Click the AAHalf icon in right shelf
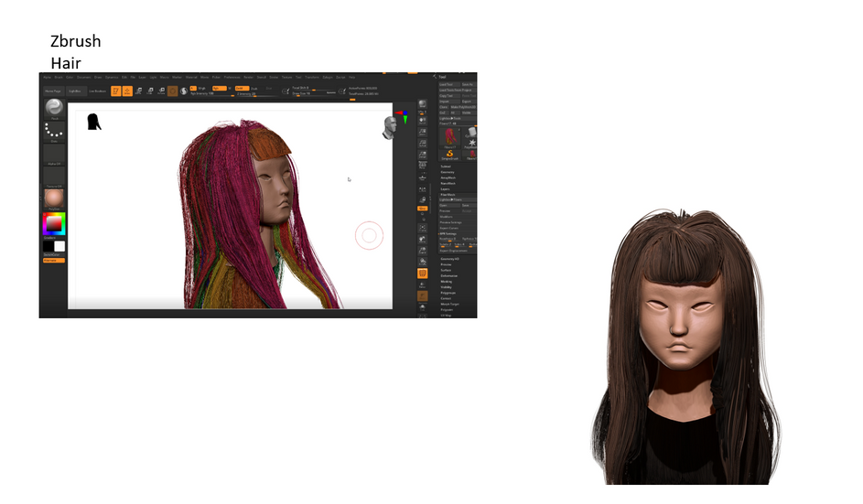This screenshot has width=863, height=504. coord(422,155)
